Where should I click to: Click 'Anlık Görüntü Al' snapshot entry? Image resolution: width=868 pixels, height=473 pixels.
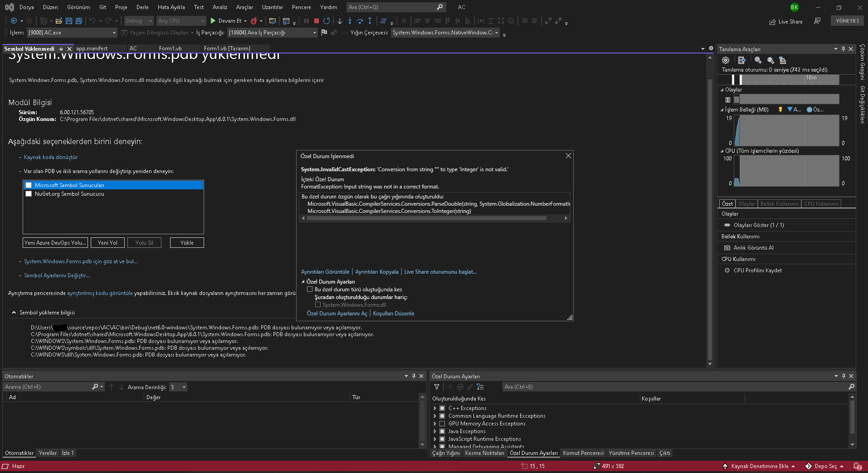point(753,248)
